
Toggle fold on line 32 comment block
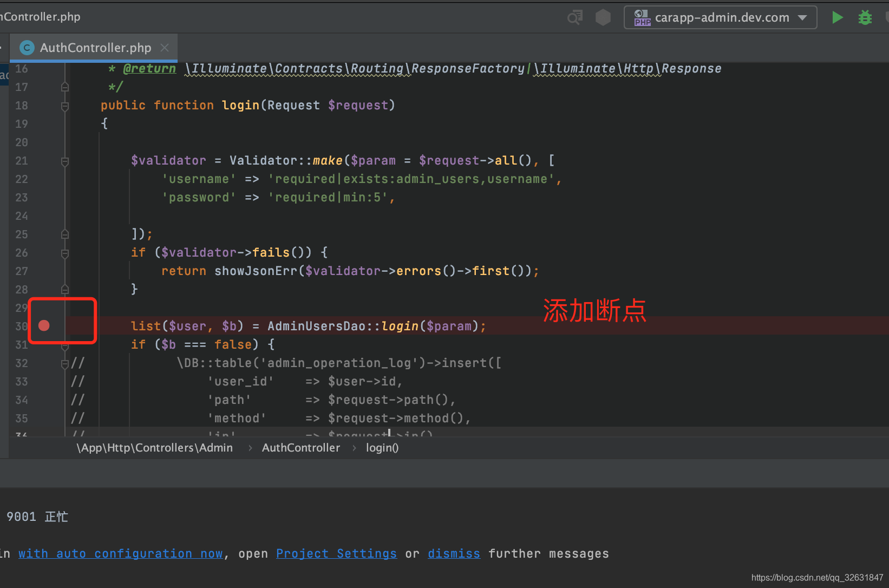pos(64,363)
